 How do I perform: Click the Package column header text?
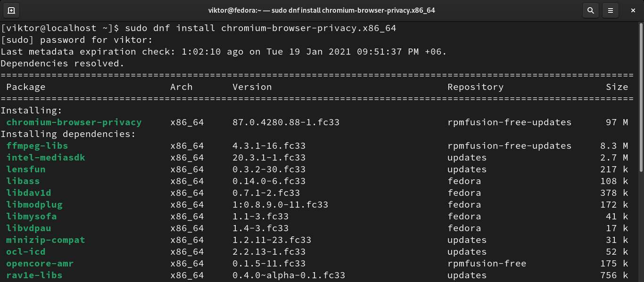pos(25,87)
